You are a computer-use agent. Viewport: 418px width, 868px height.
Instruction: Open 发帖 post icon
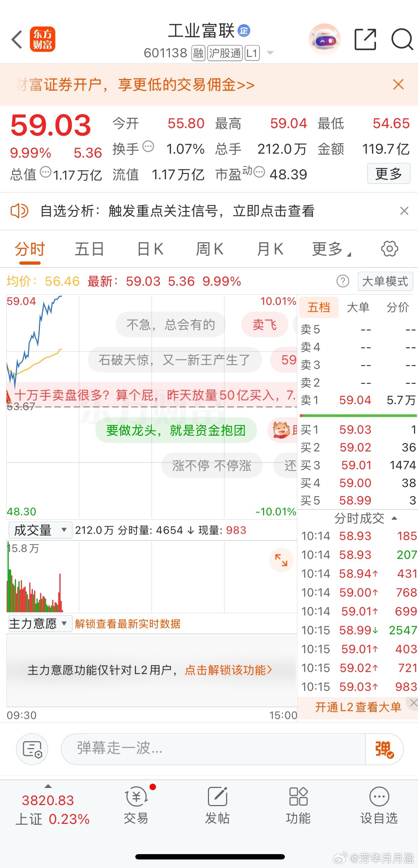[x=217, y=805]
